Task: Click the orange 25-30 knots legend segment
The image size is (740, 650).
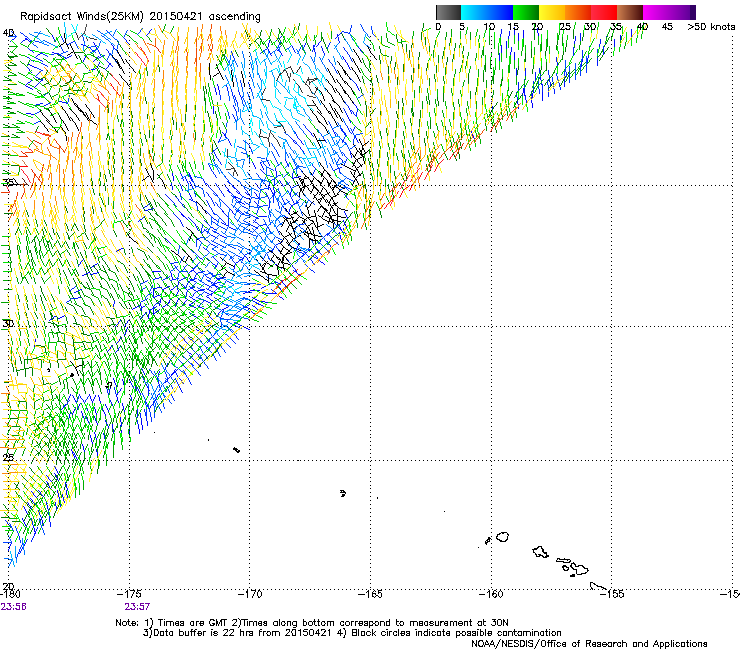Action: pyautogui.click(x=578, y=12)
